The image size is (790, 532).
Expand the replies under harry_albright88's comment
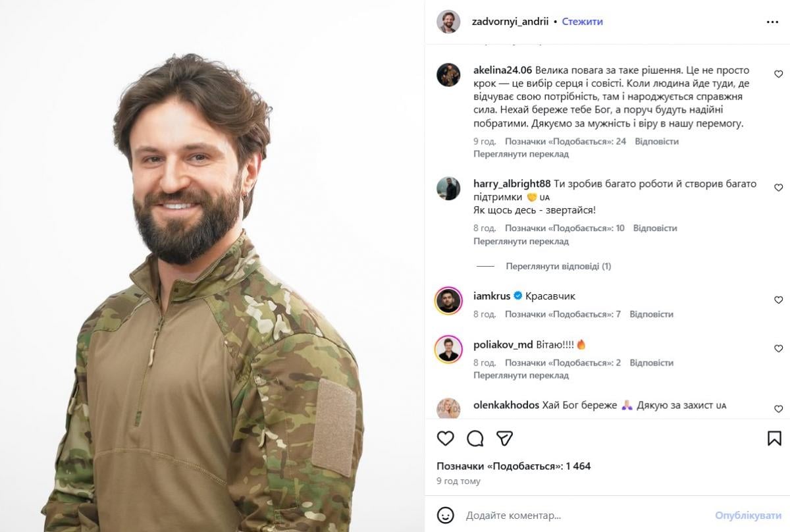coord(558,267)
